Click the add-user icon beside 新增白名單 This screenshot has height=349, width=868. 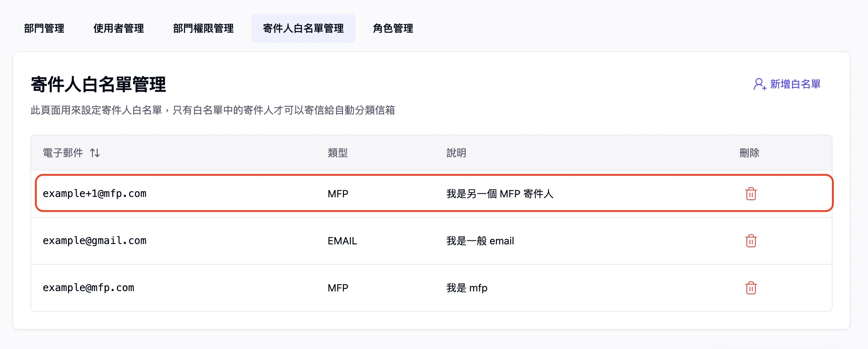tap(759, 84)
